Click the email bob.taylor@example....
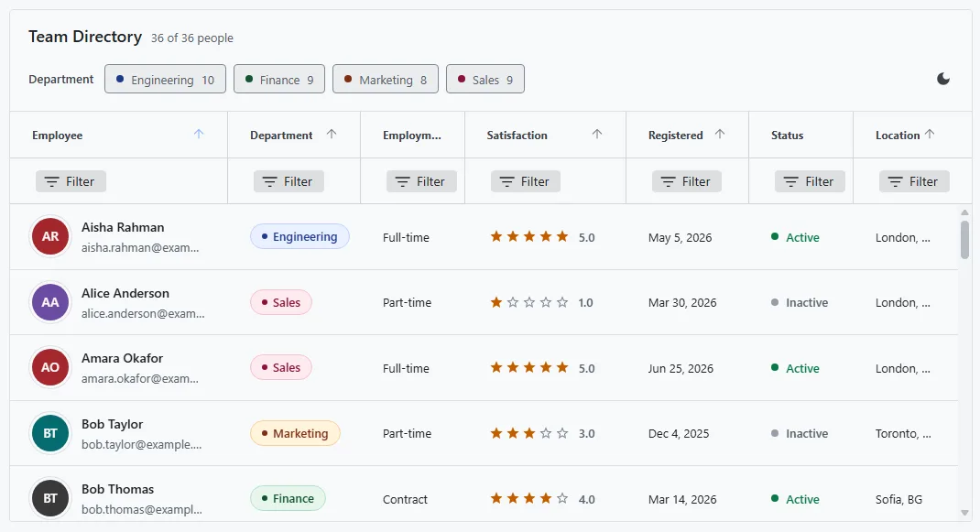 point(141,444)
